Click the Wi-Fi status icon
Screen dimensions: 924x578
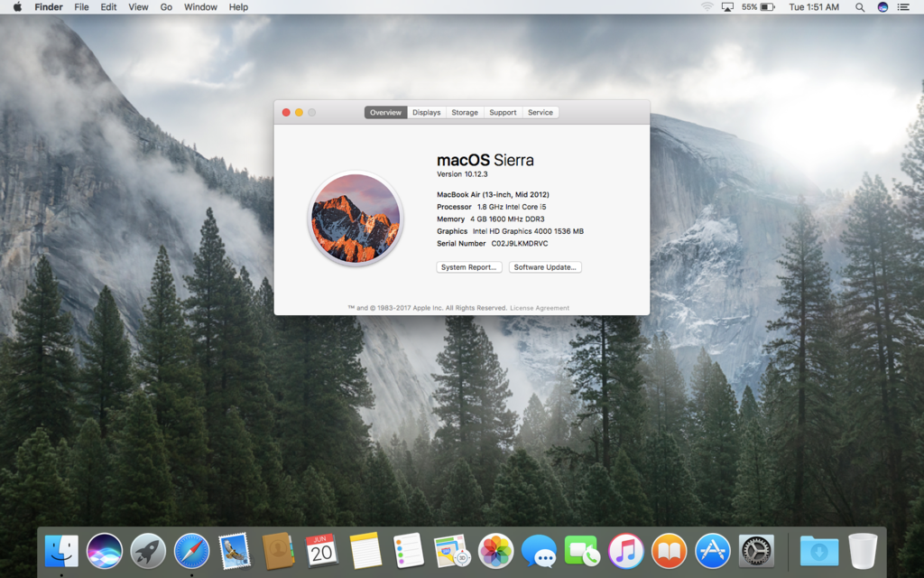(707, 7)
